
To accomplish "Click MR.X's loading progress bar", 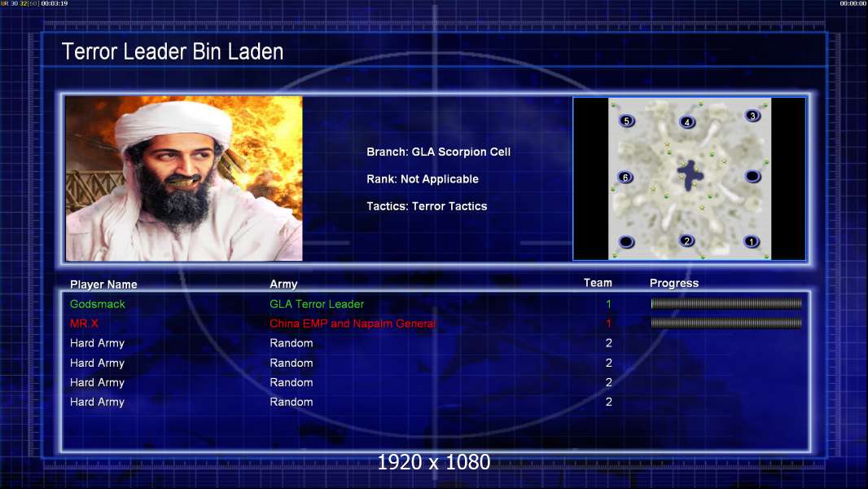I will (x=726, y=323).
